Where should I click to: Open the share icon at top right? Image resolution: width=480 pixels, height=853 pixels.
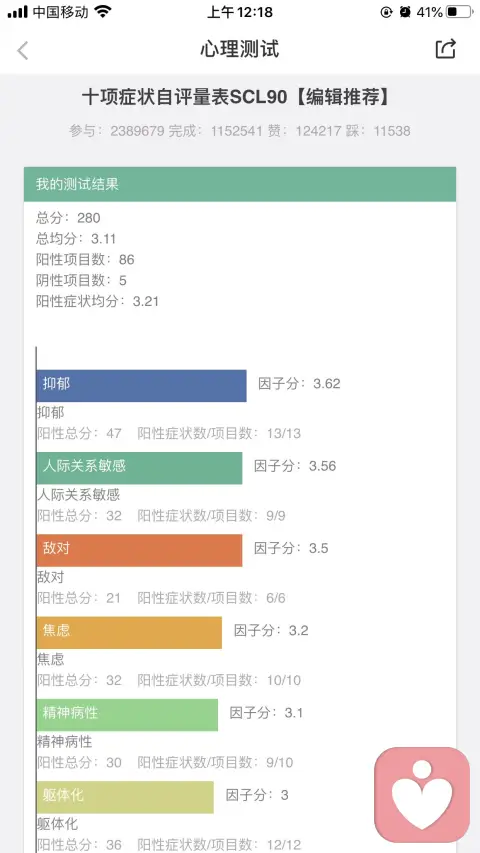[445, 49]
